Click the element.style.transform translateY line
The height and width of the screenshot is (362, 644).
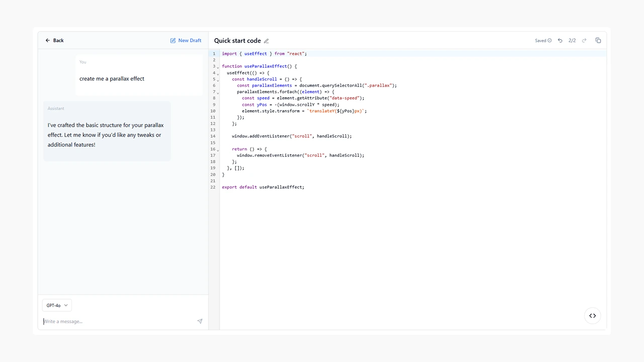[304, 111]
